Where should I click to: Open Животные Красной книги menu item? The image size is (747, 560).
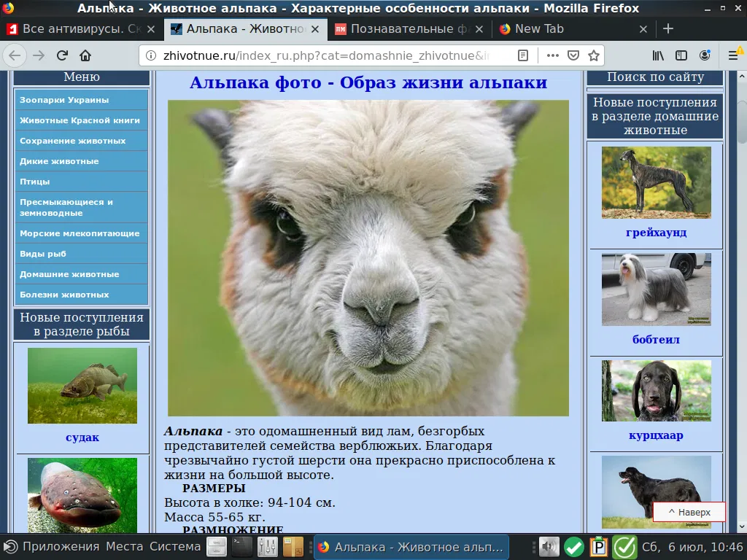[82, 120]
